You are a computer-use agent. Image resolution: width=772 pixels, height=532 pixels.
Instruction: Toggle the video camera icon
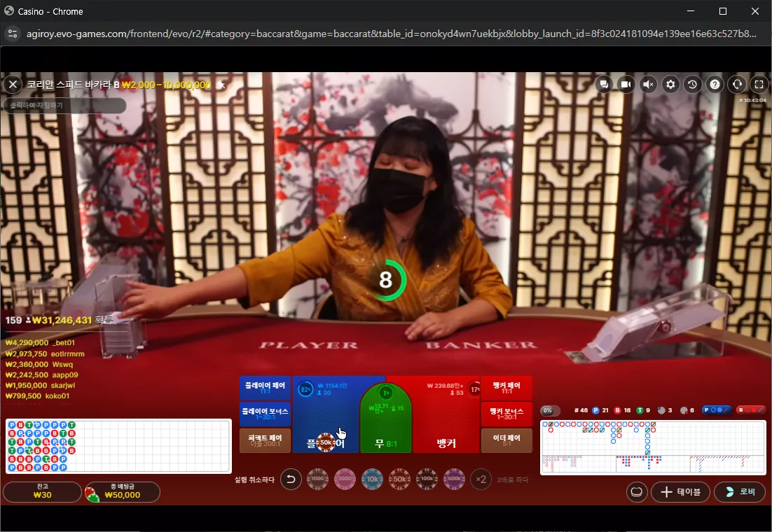coord(626,85)
